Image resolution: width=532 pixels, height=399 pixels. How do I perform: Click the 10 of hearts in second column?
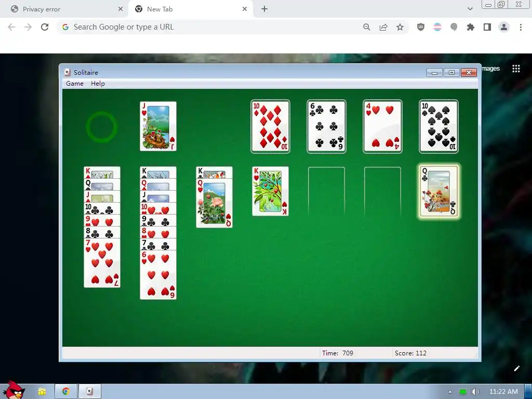pyautogui.click(x=158, y=208)
